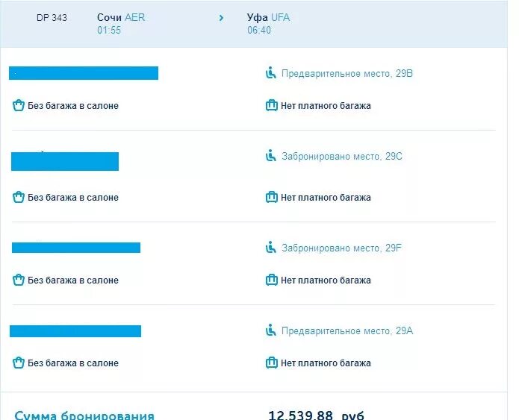Open 'Предварительное место, 29A' seat link

347,330
